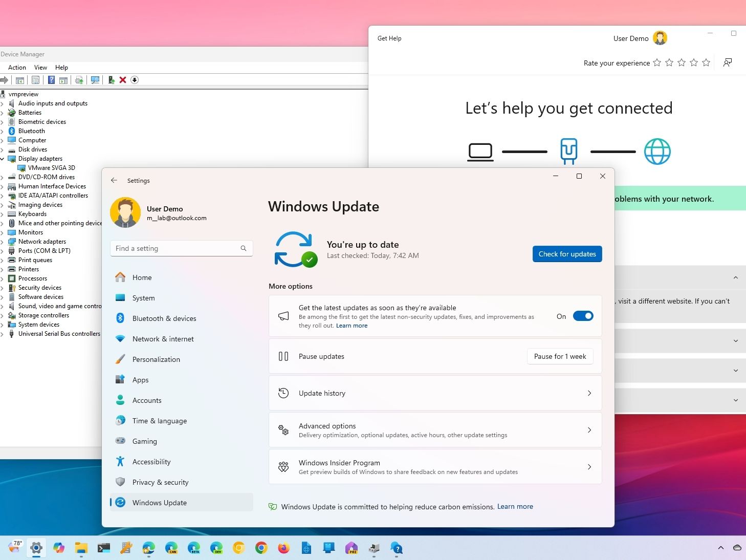The image size is (746, 560).
Task: Uninstall device using the red X toolbar icon
Action: pyautogui.click(x=122, y=80)
